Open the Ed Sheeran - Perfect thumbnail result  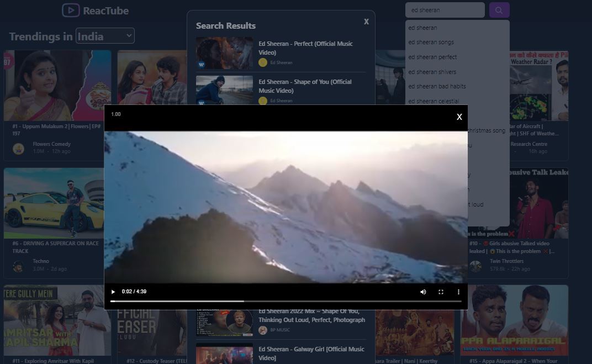(224, 53)
